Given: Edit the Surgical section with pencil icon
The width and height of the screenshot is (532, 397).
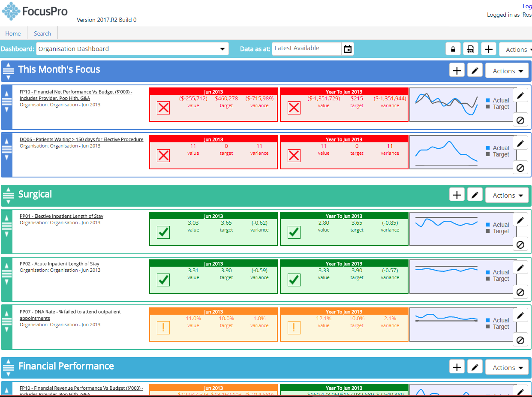Looking at the screenshot, I should tap(475, 195).
